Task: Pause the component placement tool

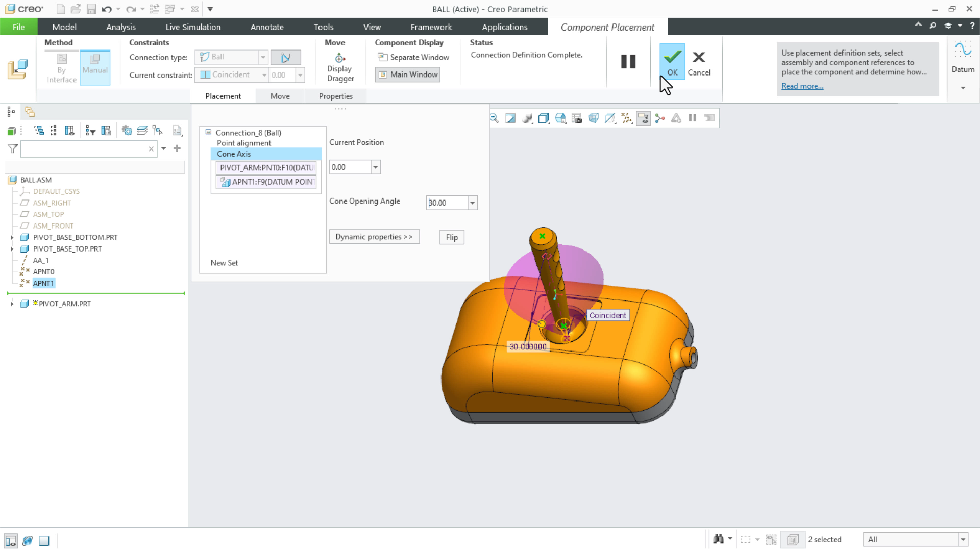Action: coord(628,61)
